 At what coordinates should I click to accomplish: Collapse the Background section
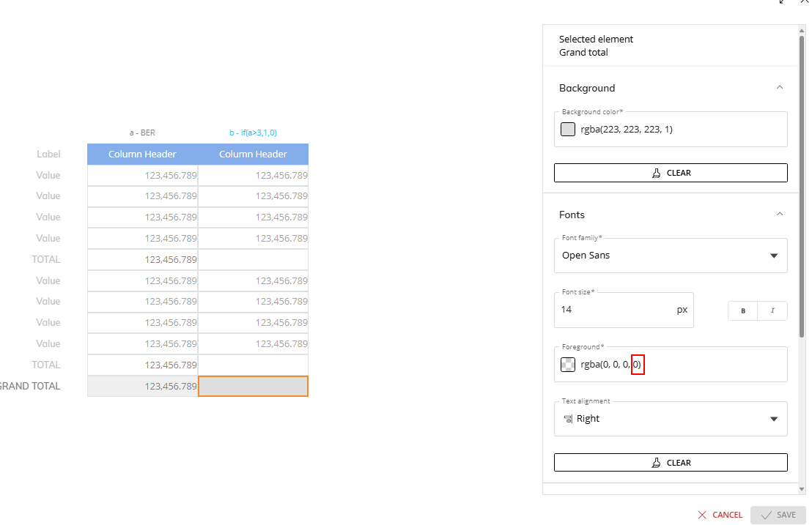[x=779, y=87]
